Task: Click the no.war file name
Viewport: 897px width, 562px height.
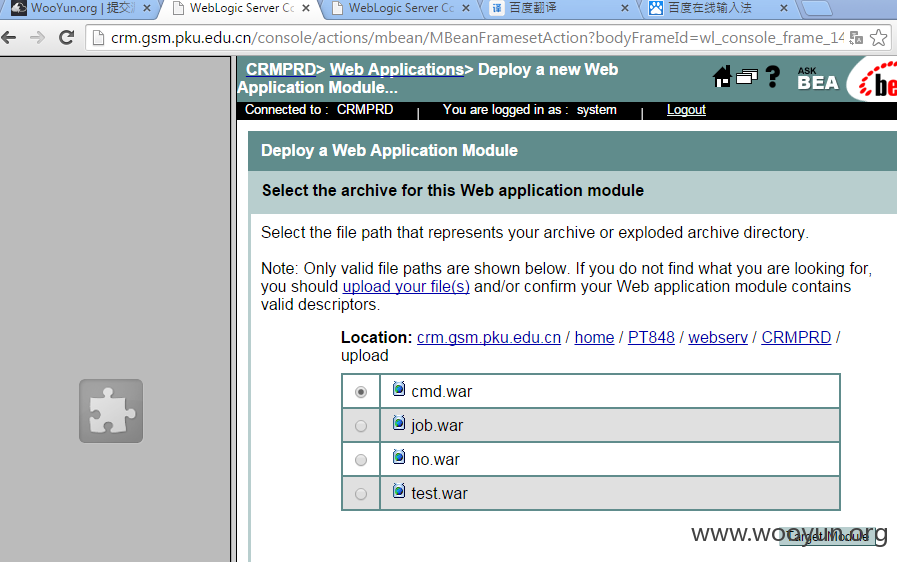Action: 435,459
